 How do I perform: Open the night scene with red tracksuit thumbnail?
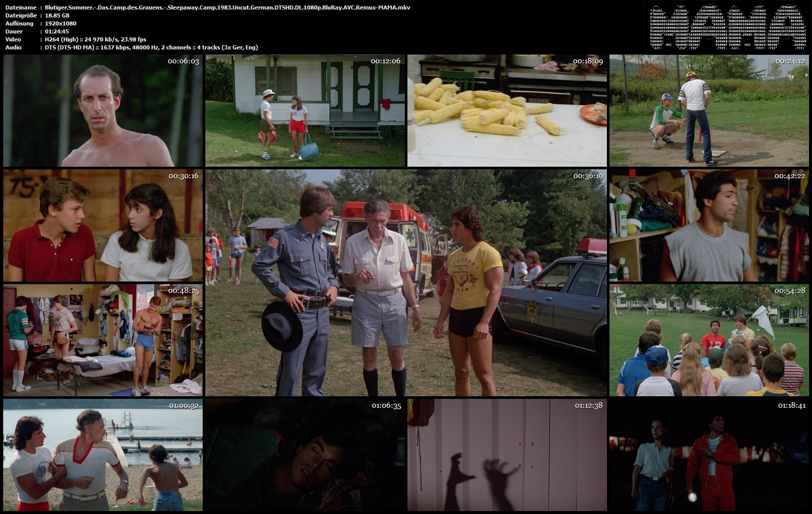[709, 455]
